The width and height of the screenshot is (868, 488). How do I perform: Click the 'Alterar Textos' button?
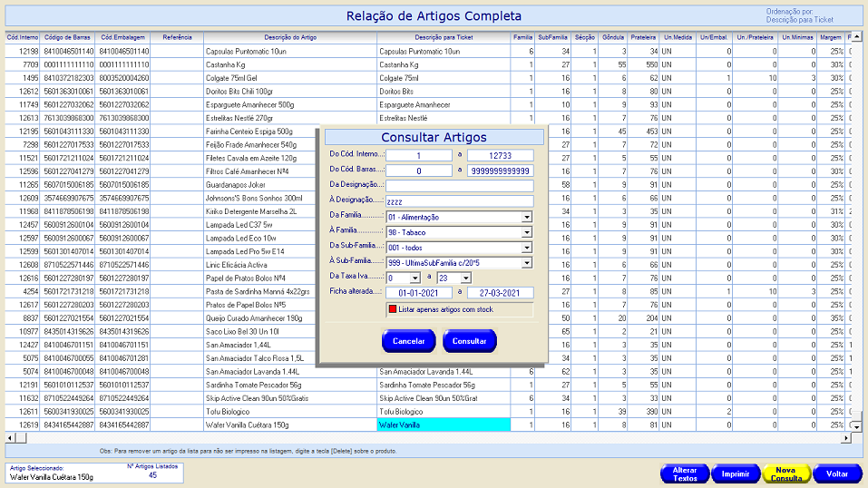coord(684,473)
